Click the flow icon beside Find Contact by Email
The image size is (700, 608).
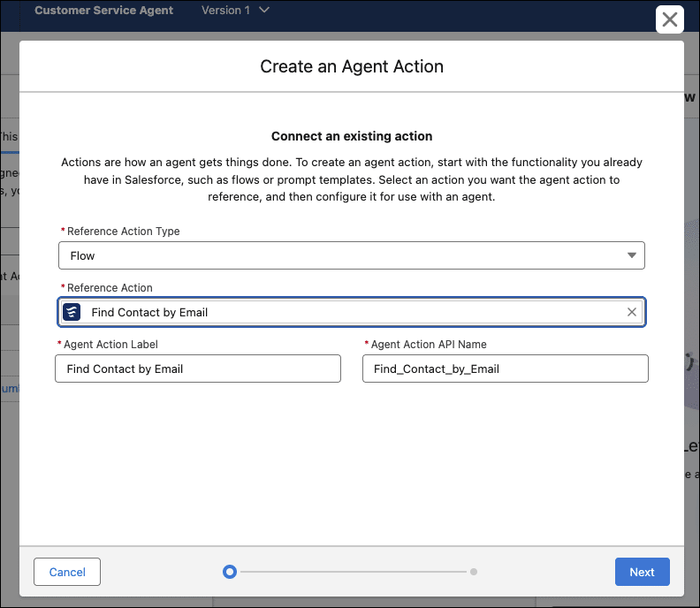pos(72,312)
